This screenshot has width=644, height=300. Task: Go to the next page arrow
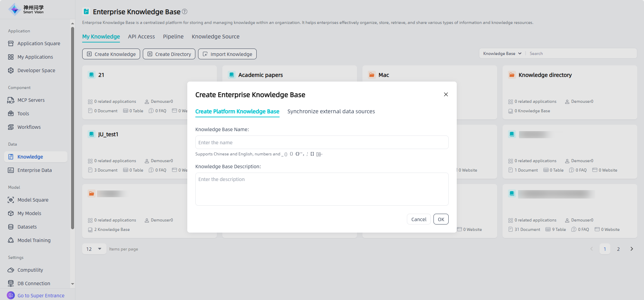[x=632, y=249]
